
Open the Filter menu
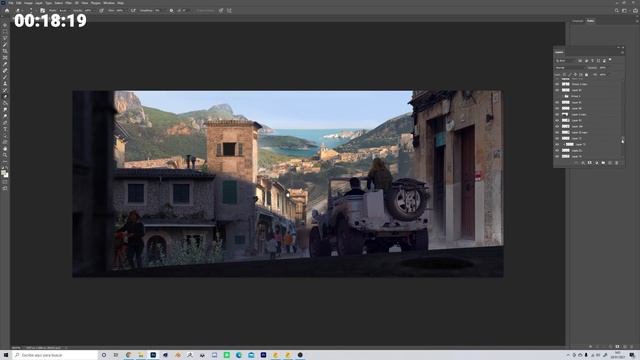click(69, 3)
